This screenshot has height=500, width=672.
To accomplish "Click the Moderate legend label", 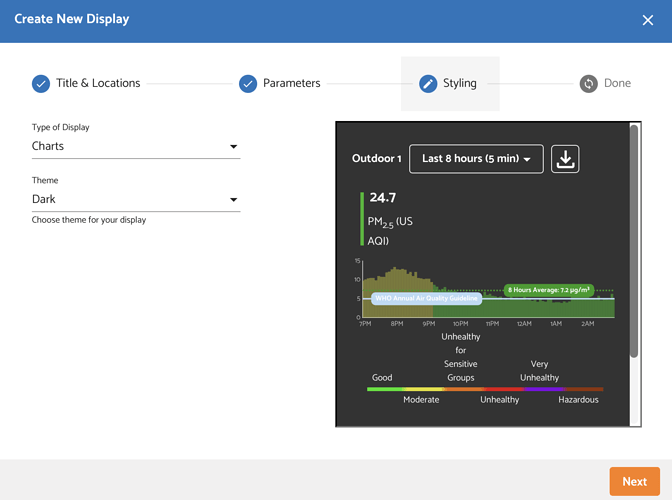I will [421, 400].
